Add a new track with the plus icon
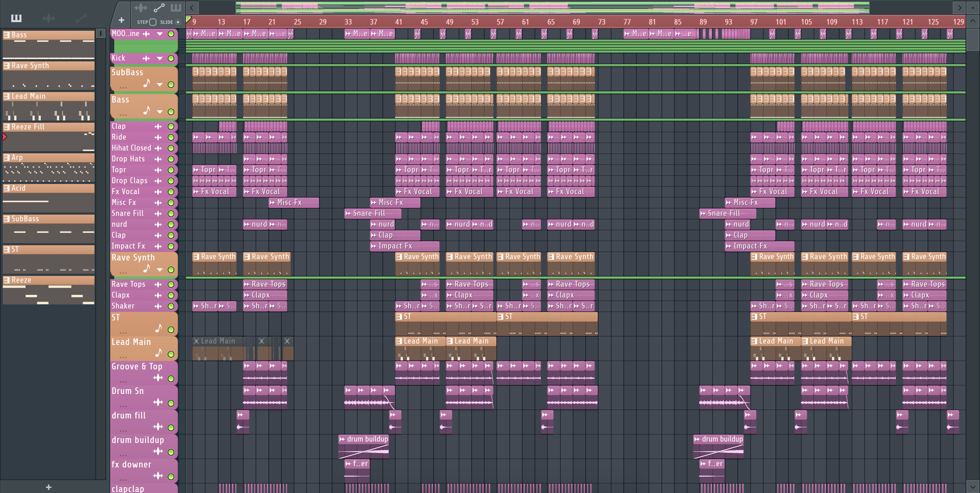Screen dimensions: 980x493 [x=121, y=20]
